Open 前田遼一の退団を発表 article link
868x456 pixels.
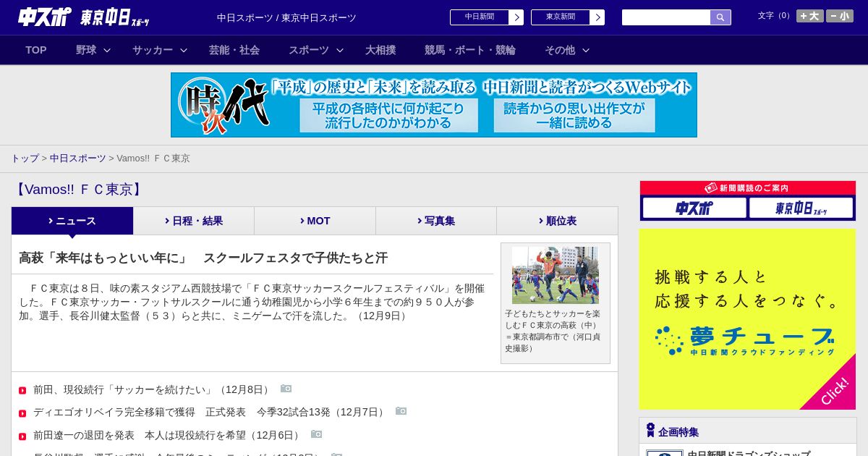(168, 435)
